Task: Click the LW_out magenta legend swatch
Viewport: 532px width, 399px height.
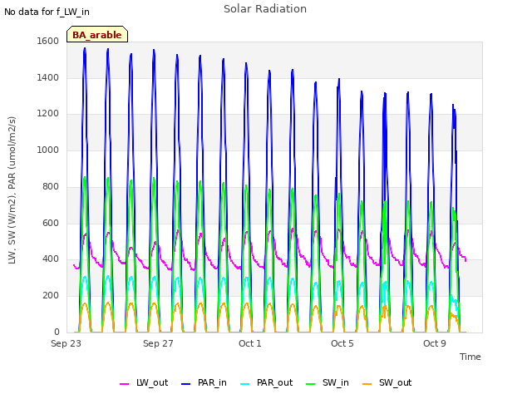Action: [124, 384]
